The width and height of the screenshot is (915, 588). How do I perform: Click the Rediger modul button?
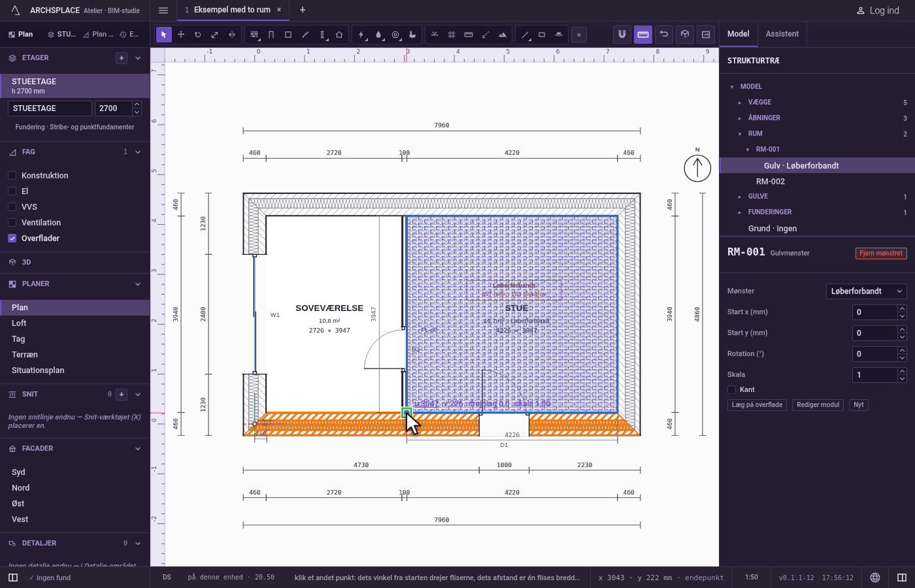[818, 405]
